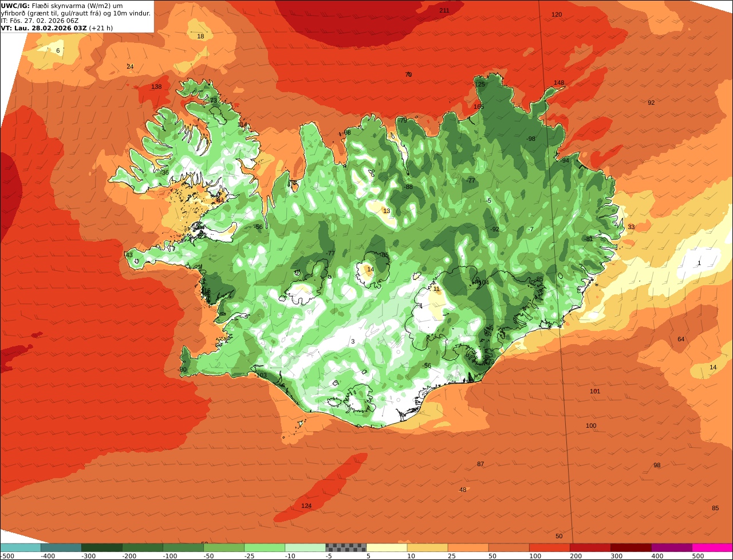
Task: Click the '98' value in the southeast ocean
Action: (x=657, y=465)
